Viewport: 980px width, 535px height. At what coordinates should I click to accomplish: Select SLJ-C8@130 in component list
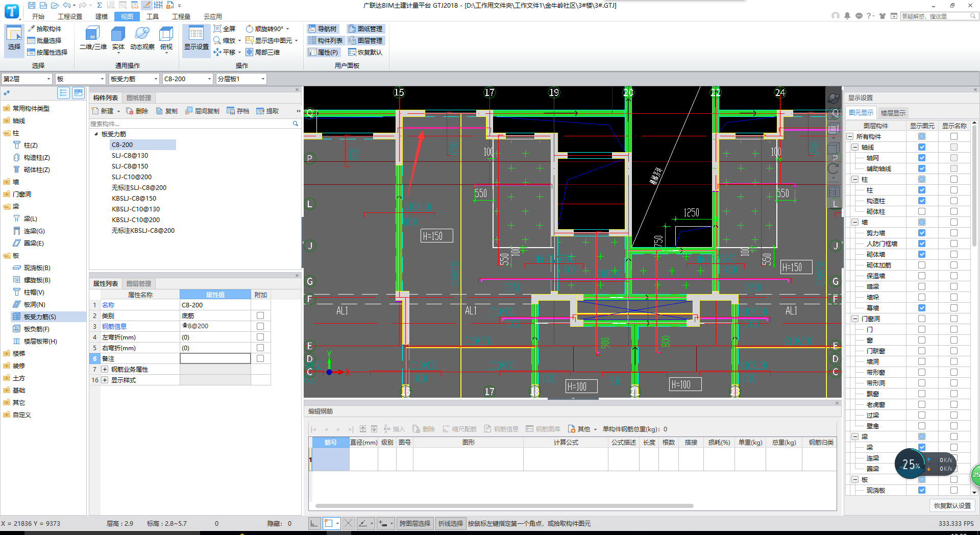[130, 155]
